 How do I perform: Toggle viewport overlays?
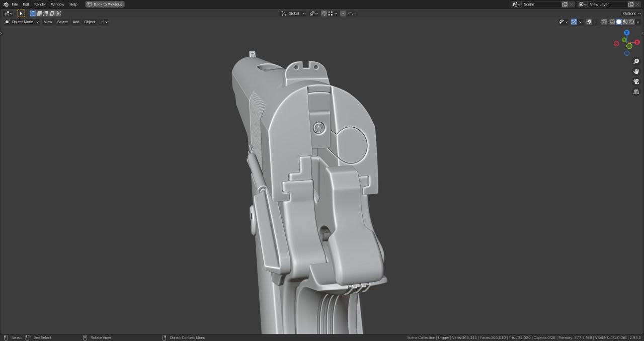pyautogui.click(x=589, y=22)
